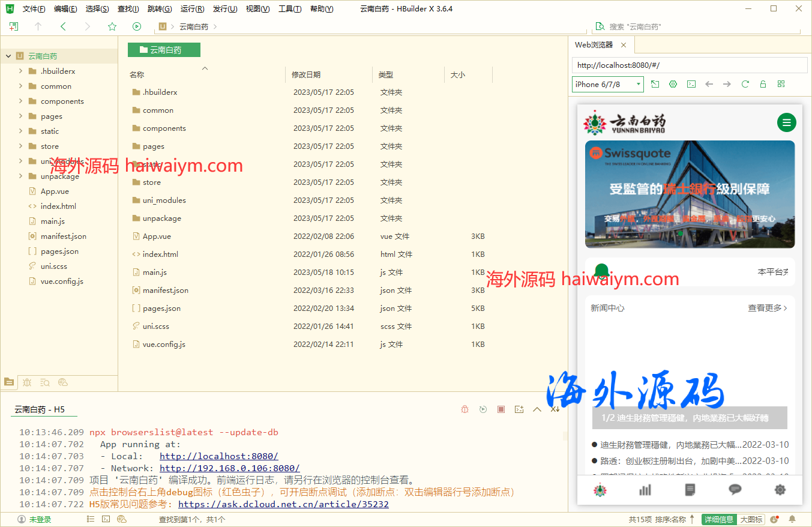Viewport: 812px width, 527px height.
Task: Open the iPhone 6/7/8 device dropdown
Action: [607, 84]
